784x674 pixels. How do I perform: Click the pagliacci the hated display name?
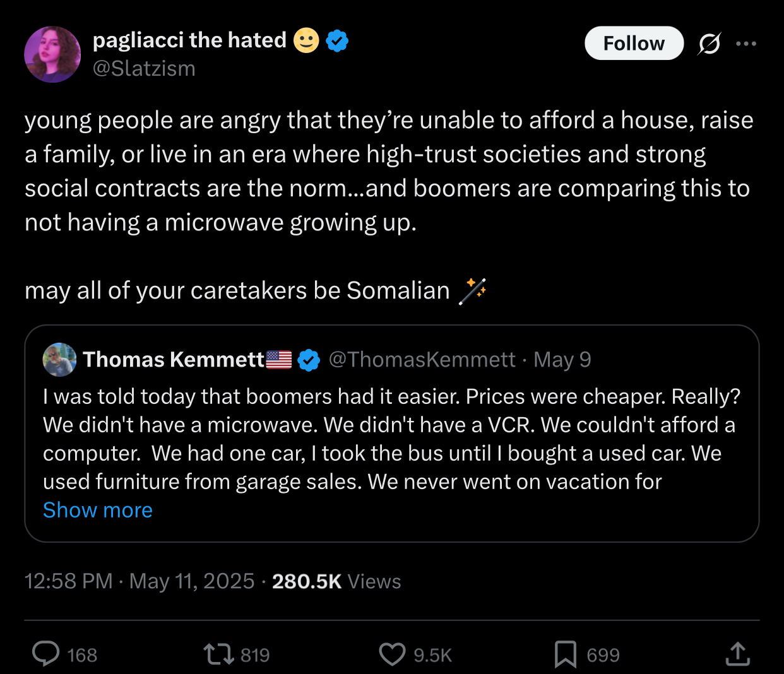click(189, 40)
